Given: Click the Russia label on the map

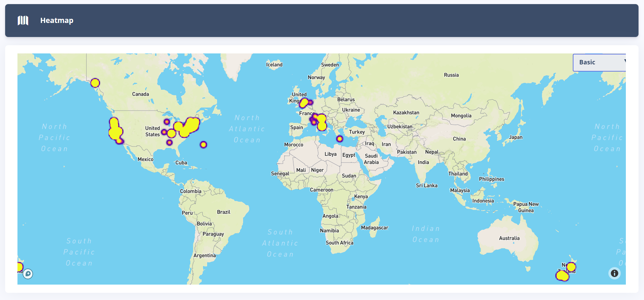Looking at the screenshot, I should (x=451, y=75).
